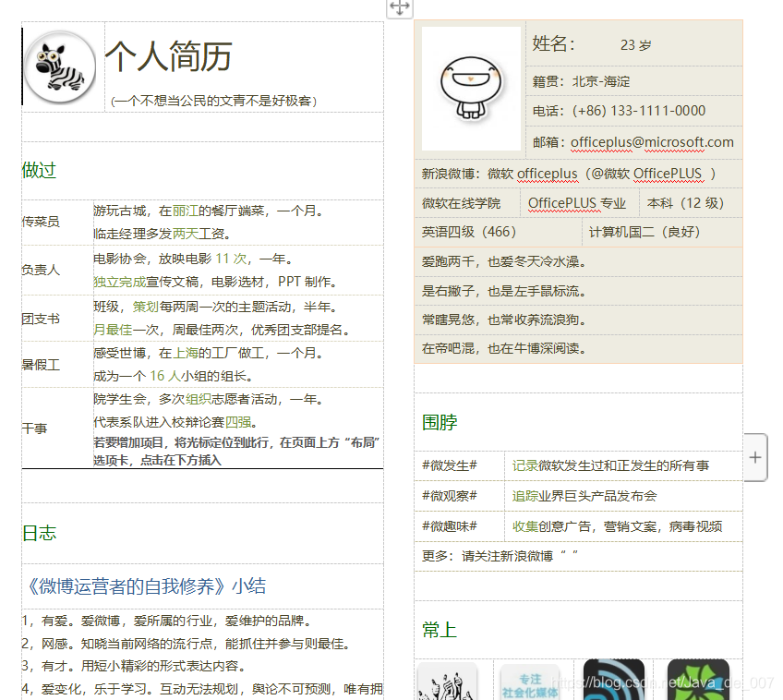783x700 pixels.
Task: Click the 计算机国二（良好）cell
Action: (x=644, y=232)
